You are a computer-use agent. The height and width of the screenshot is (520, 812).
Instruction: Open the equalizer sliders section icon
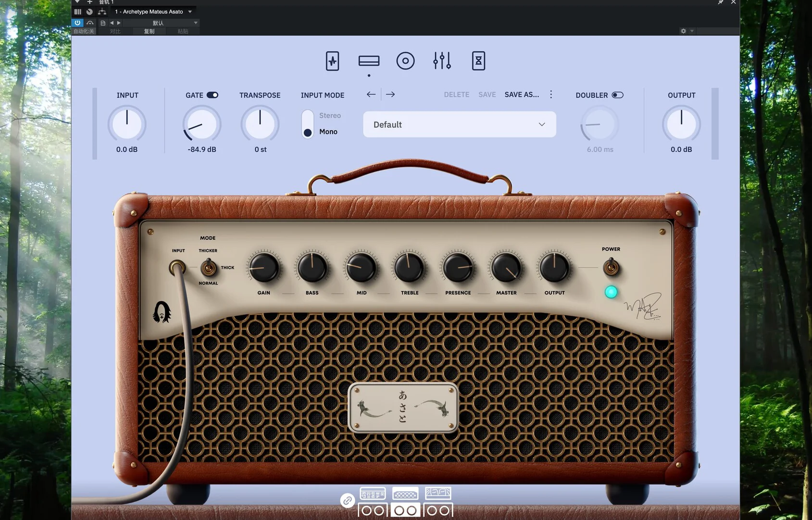(x=442, y=61)
